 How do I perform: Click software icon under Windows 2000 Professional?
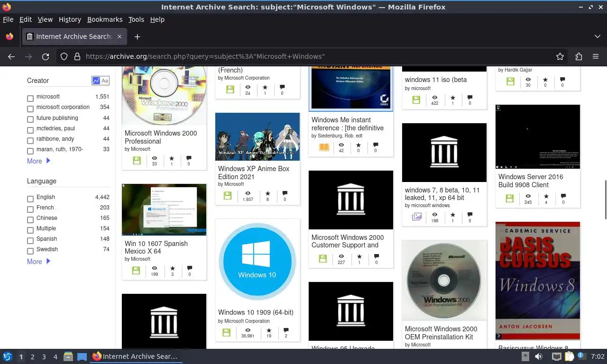coord(137,161)
